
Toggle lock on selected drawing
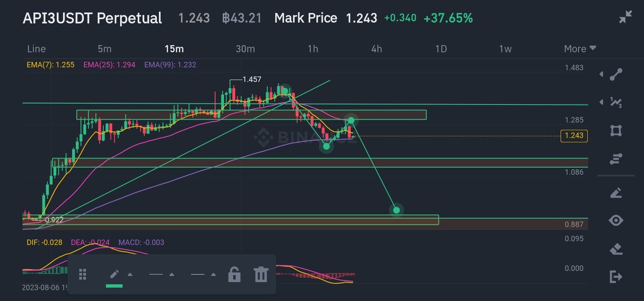pyautogui.click(x=234, y=274)
